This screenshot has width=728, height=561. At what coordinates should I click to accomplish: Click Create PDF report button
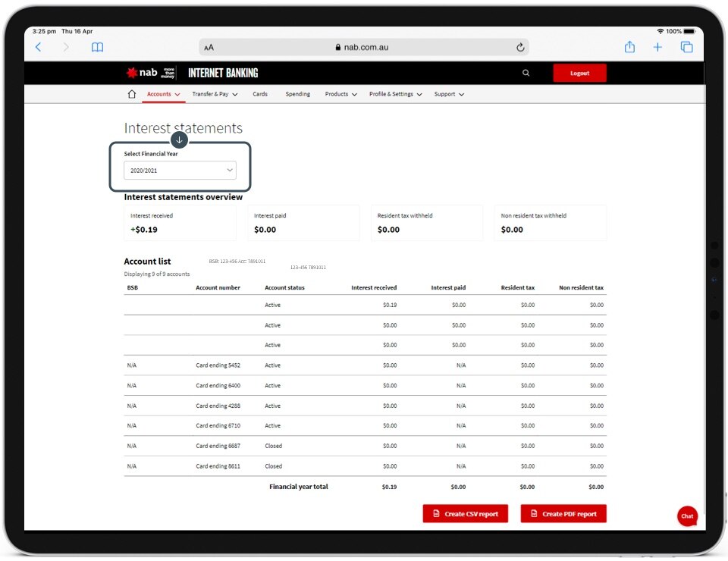563,514
